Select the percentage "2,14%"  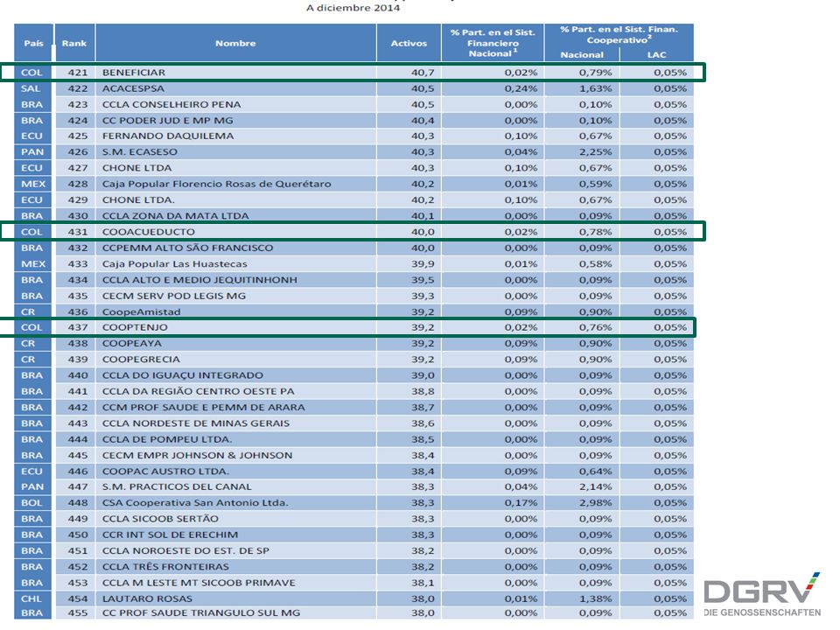click(595, 487)
